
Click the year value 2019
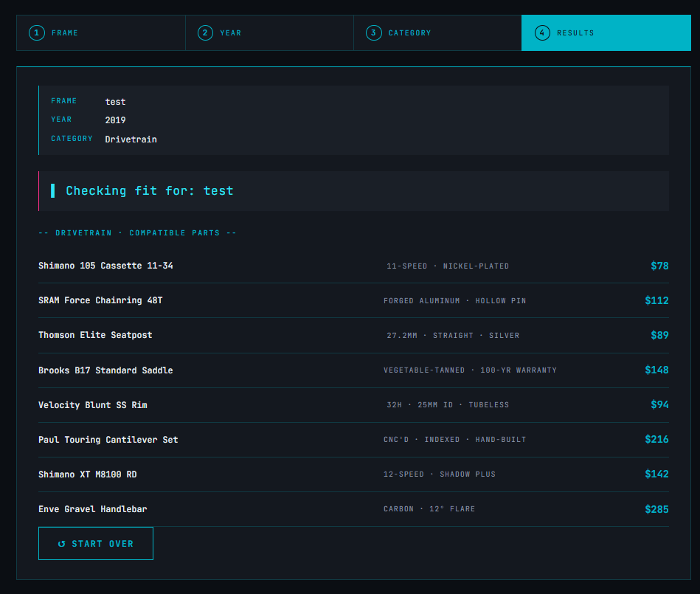pyautogui.click(x=115, y=120)
